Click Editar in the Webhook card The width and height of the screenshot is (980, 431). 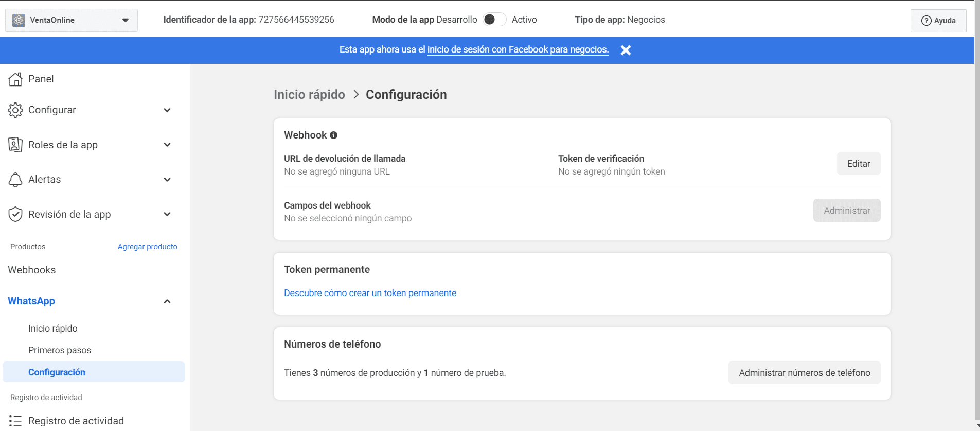[x=859, y=164]
